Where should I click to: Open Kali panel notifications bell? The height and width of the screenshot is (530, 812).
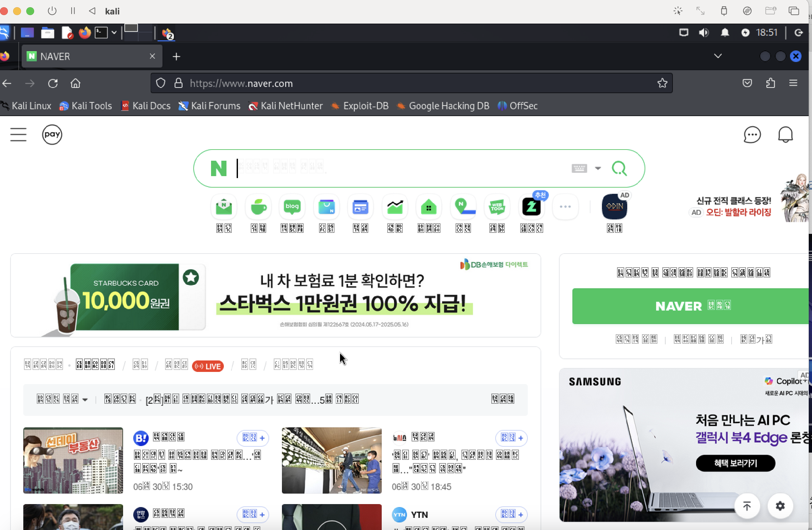(x=725, y=33)
